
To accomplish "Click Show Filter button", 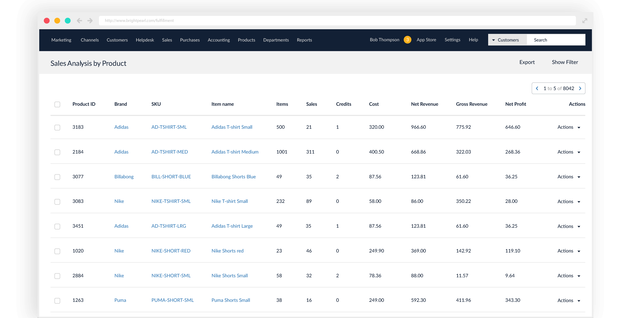I will [565, 62].
